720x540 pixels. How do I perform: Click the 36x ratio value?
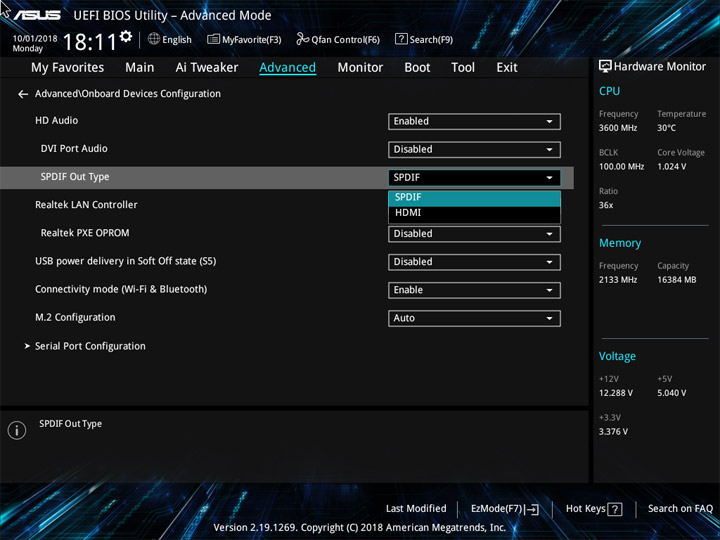tap(606, 205)
